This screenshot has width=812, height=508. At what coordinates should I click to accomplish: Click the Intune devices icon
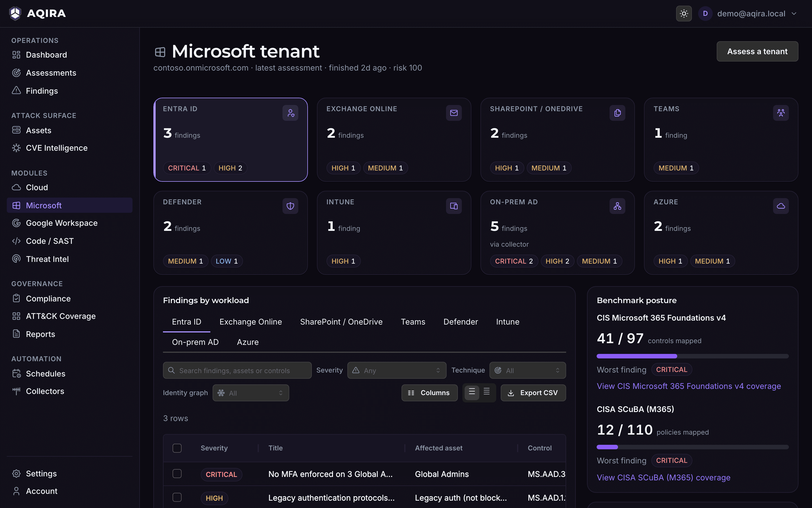click(454, 206)
